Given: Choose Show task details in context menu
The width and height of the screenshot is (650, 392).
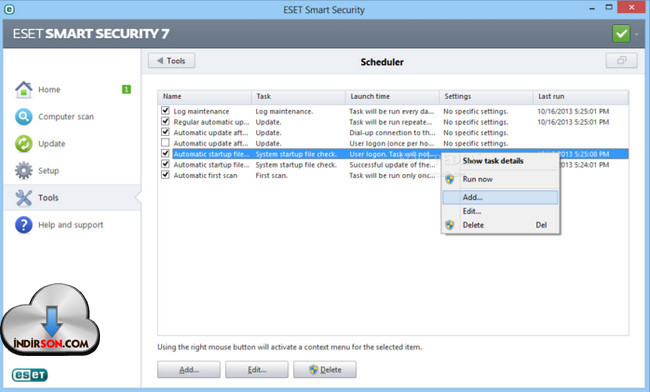Looking at the screenshot, I should [x=500, y=161].
